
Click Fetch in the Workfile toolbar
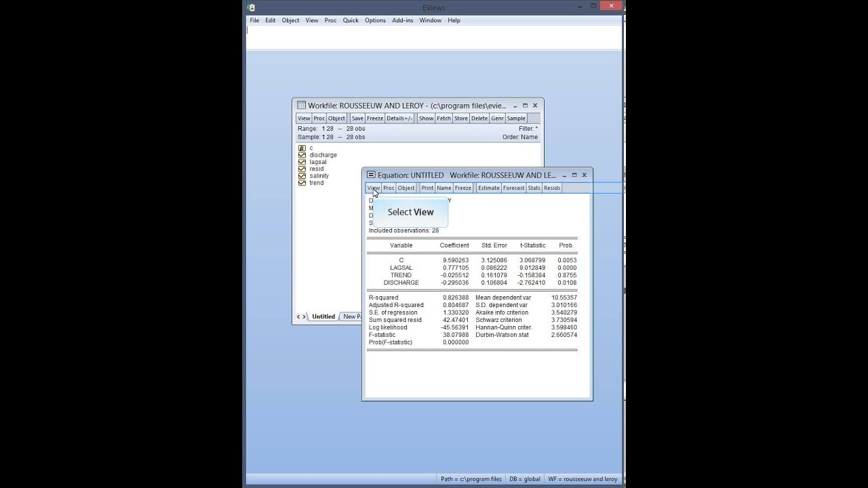tap(443, 119)
